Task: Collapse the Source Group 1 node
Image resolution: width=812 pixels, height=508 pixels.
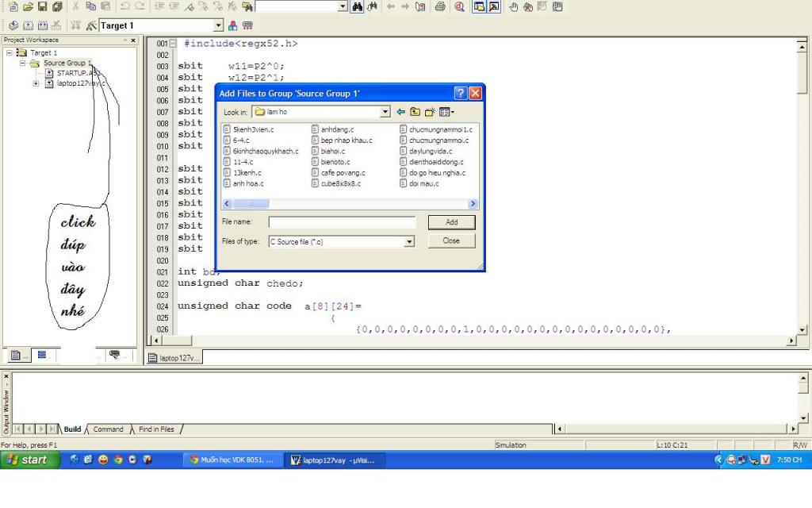Action: pyautogui.click(x=22, y=63)
